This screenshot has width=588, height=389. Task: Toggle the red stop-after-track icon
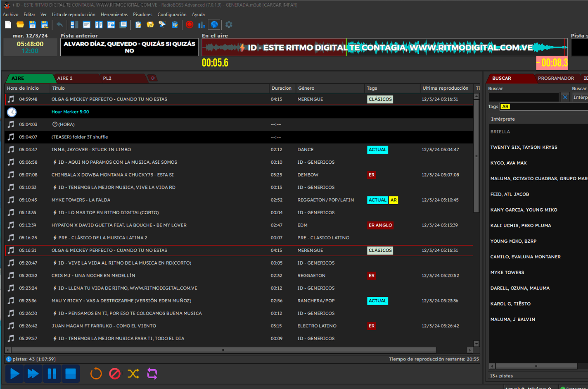coord(115,374)
